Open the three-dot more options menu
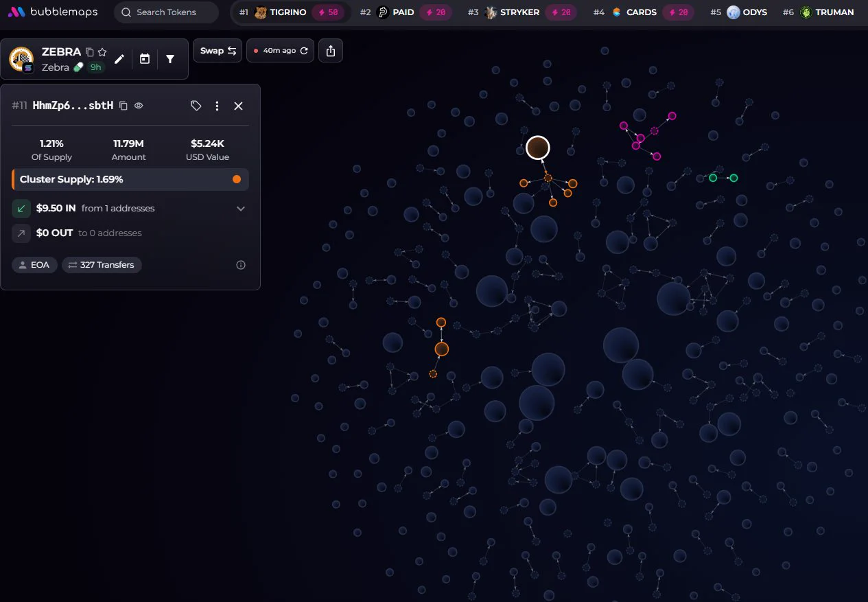 pyautogui.click(x=218, y=106)
